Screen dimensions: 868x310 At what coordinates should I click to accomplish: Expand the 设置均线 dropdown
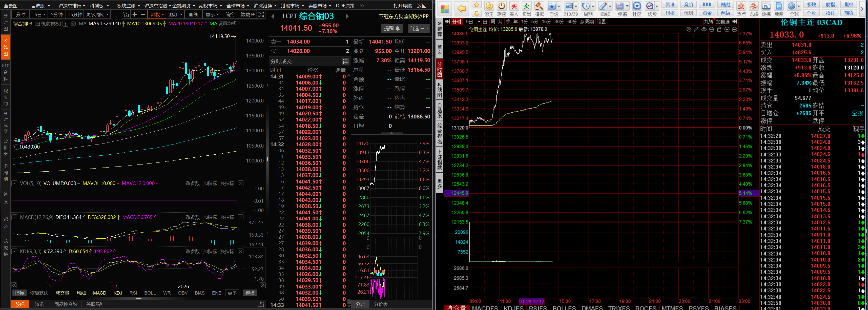tap(229, 24)
